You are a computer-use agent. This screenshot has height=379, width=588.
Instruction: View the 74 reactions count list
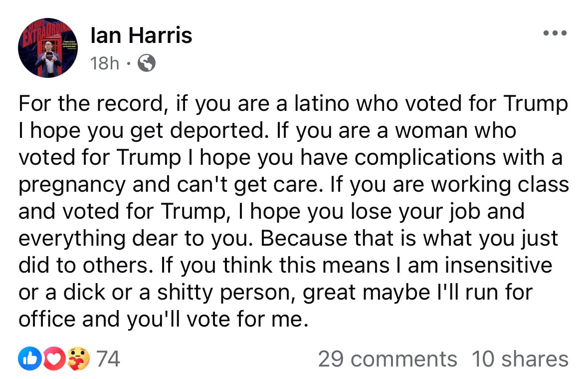click(x=108, y=359)
